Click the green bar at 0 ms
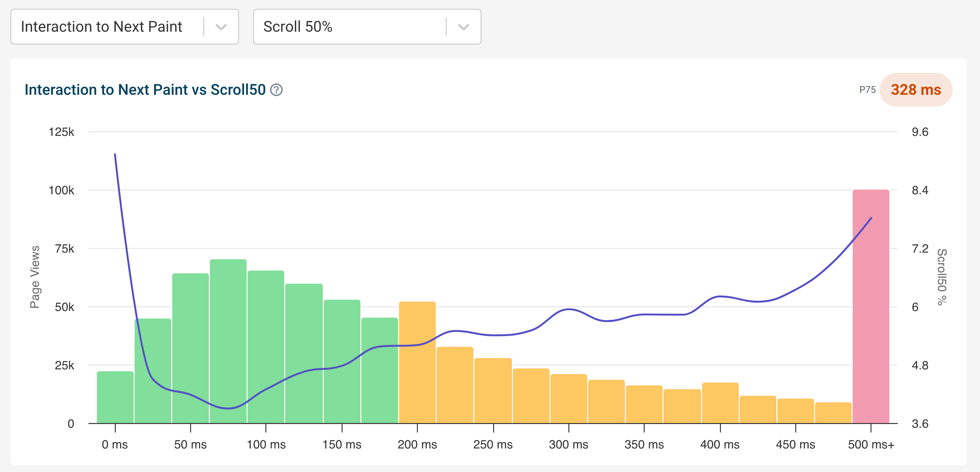980x472 pixels. click(x=115, y=397)
